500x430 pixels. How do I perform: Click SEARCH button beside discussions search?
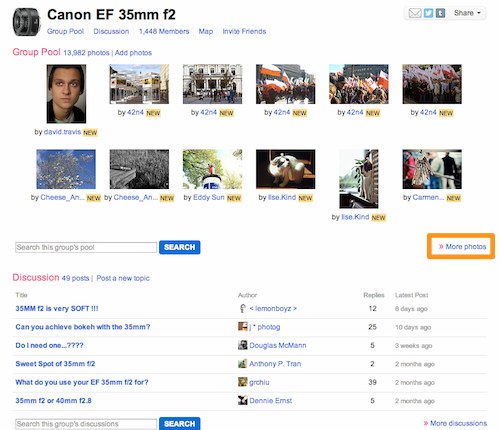pyautogui.click(x=180, y=424)
